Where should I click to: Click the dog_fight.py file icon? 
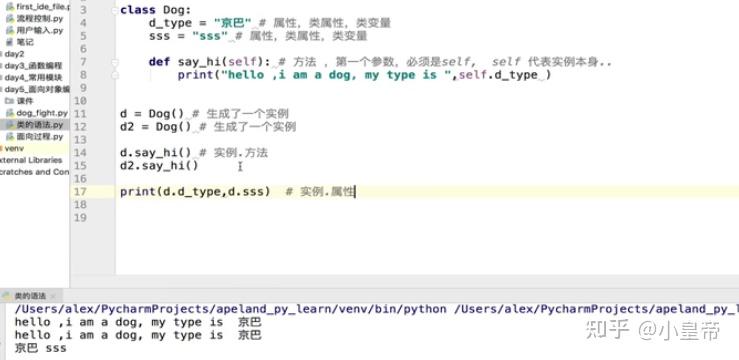9,113
